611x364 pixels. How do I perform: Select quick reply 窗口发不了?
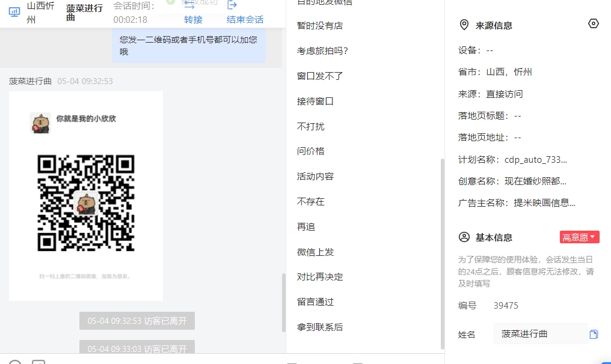click(x=320, y=76)
